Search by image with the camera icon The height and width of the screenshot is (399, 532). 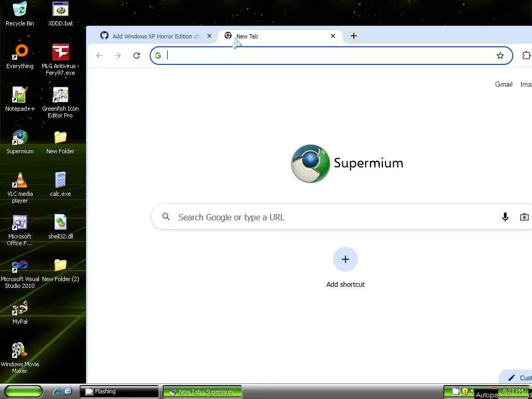pyautogui.click(x=524, y=217)
